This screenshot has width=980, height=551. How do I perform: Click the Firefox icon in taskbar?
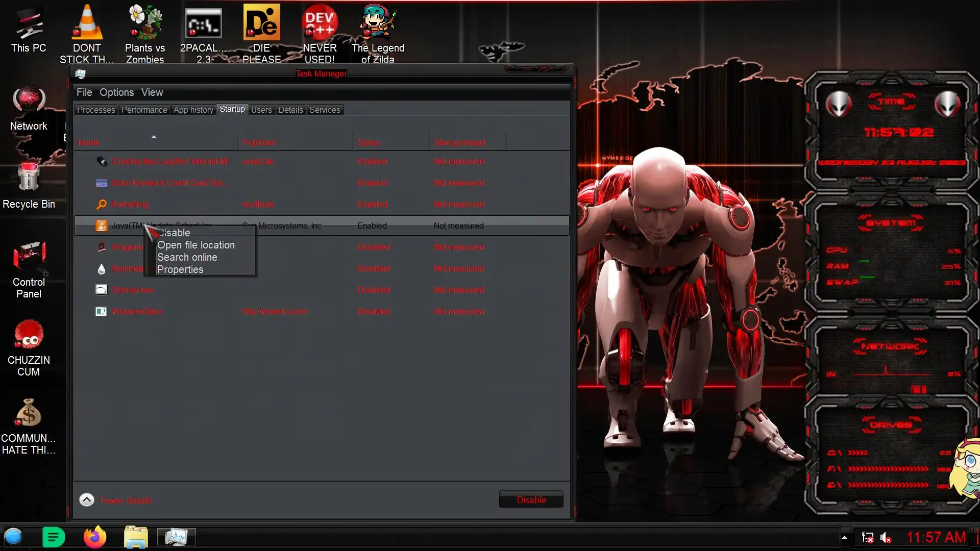[94, 537]
